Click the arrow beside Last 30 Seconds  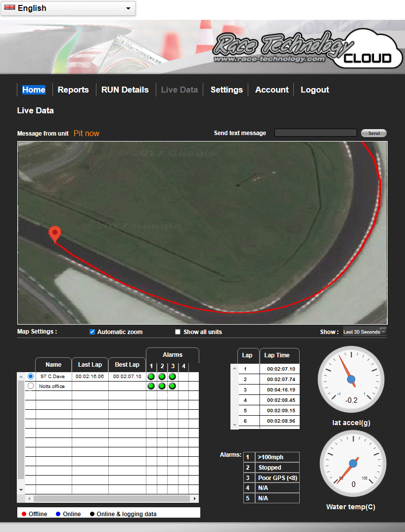(383, 332)
